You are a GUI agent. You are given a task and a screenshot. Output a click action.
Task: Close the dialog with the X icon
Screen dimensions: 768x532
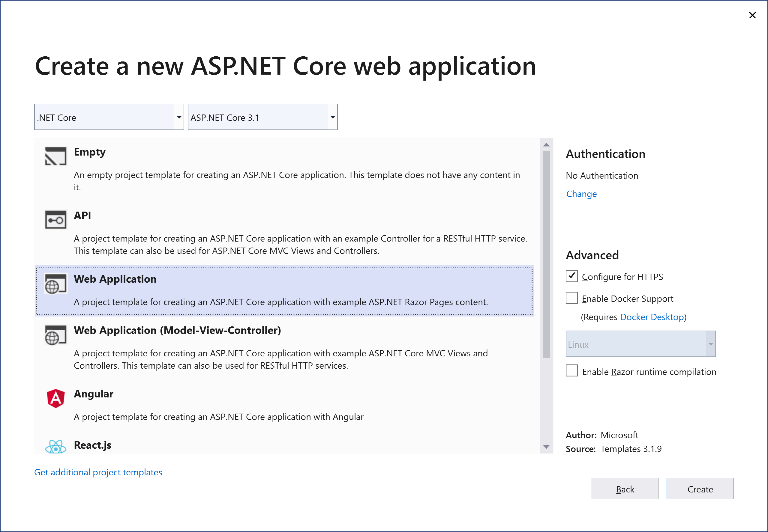pos(752,15)
